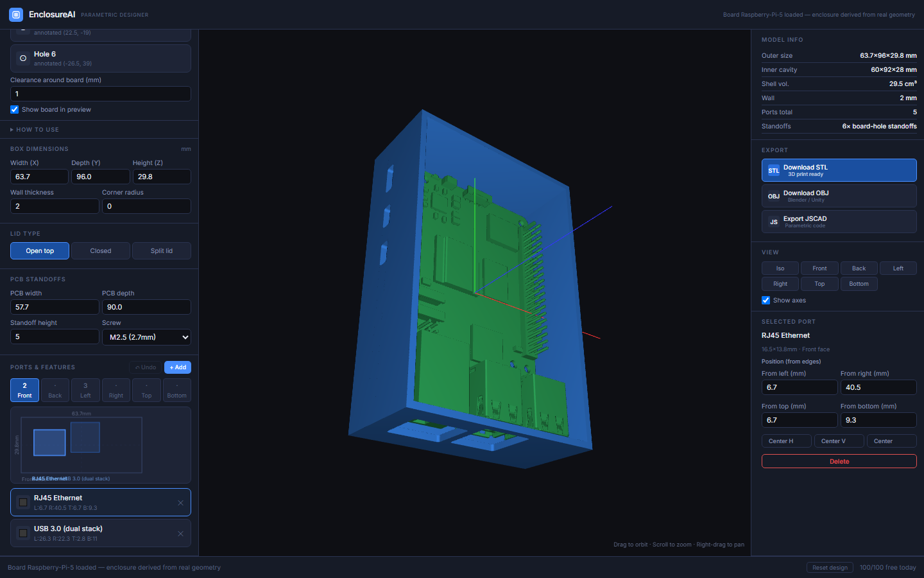Click the Clearance around board field

pyautogui.click(x=101, y=94)
